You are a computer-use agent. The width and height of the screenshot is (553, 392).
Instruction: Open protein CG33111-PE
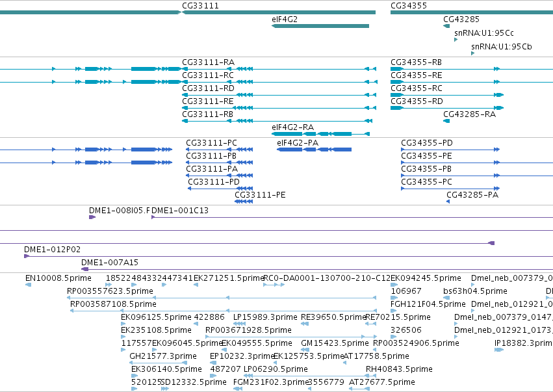click(x=260, y=195)
